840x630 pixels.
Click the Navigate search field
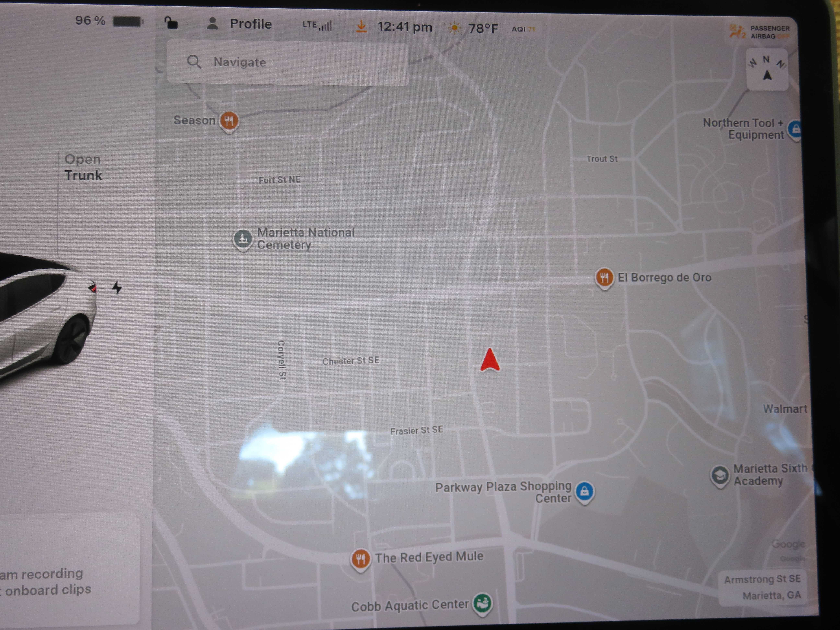click(287, 63)
